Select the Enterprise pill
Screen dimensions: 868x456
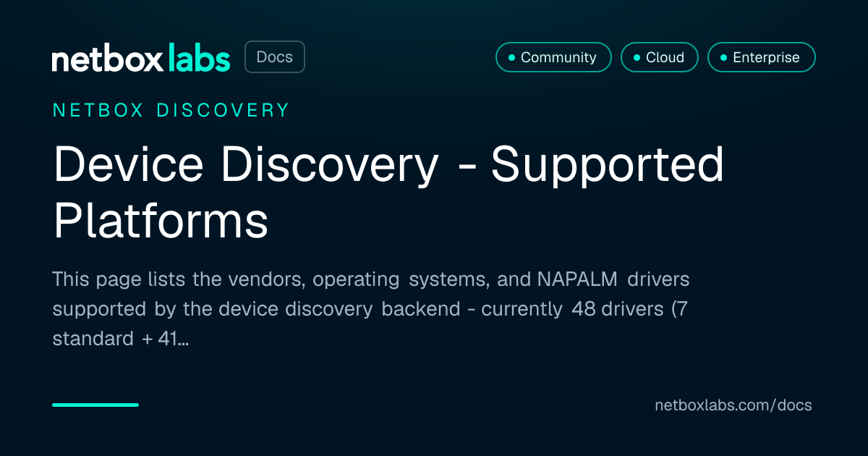click(761, 57)
